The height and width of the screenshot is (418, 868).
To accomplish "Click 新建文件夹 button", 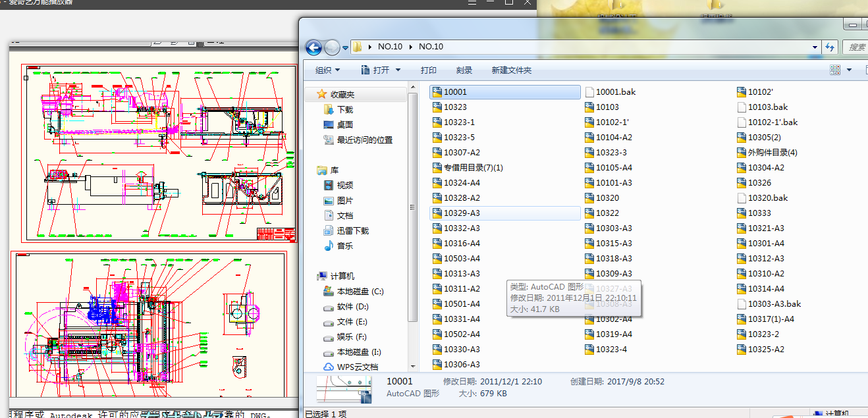I will (512, 70).
